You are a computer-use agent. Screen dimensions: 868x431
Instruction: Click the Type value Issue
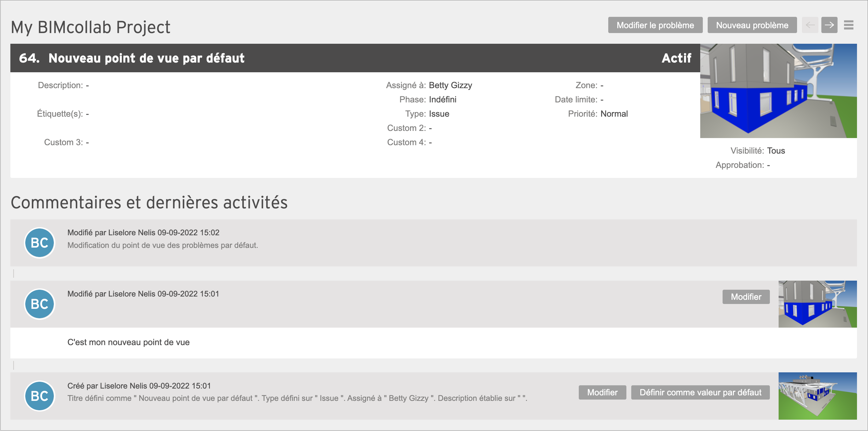point(439,114)
